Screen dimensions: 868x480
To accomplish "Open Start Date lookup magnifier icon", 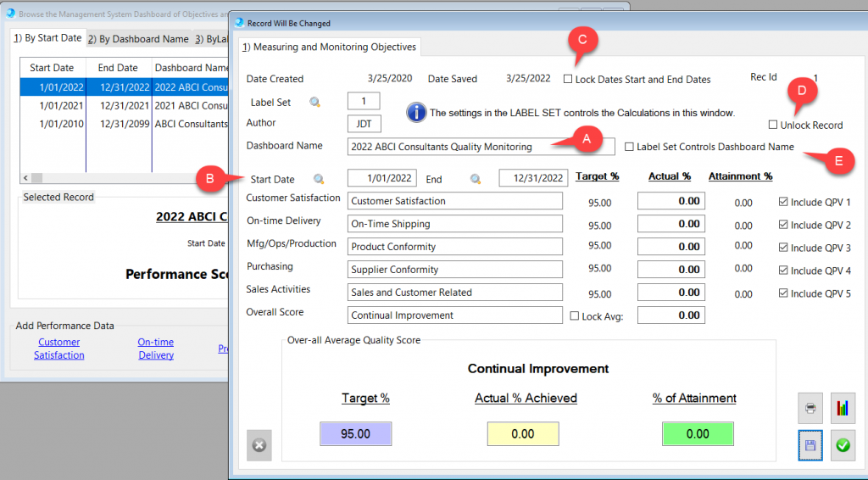I will (319, 180).
